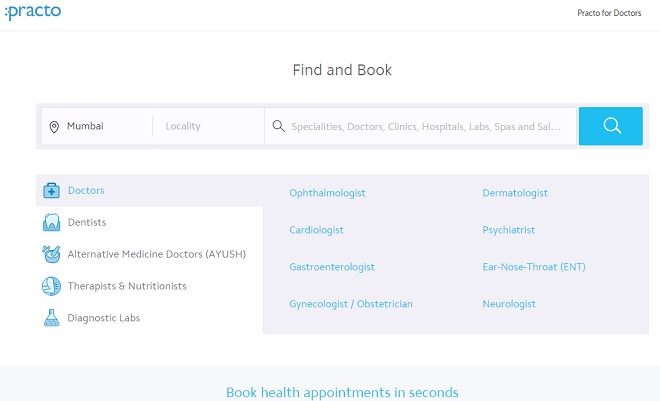Open Alternative Medicine Doctors (AYUSH) category
Viewport: 660px width, 401px height.
(x=156, y=254)
